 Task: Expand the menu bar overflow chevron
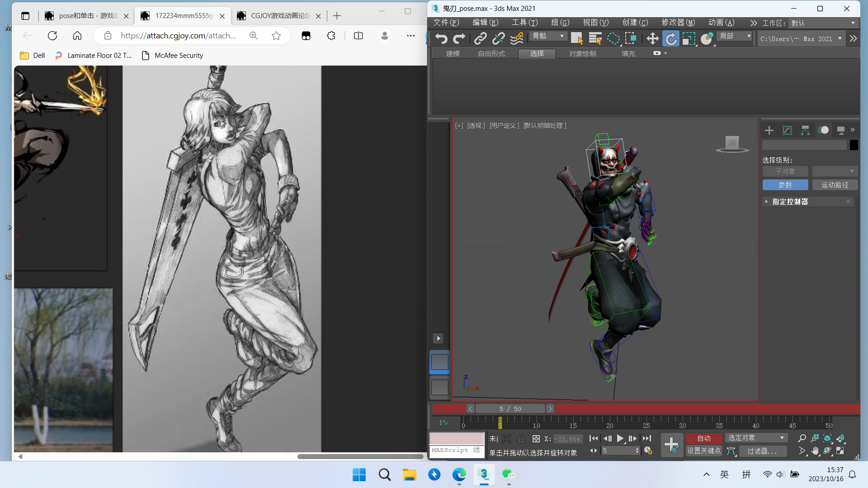pos(753,23)
